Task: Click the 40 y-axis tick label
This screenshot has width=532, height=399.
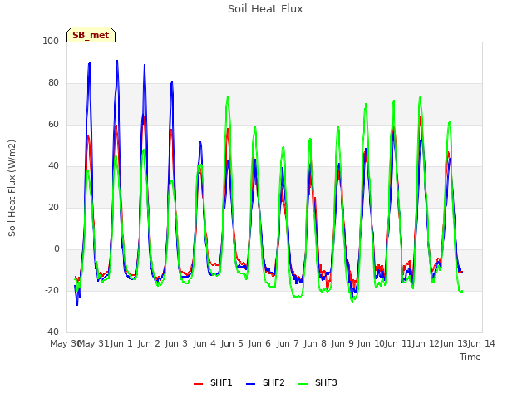Action: coord(53,166)
